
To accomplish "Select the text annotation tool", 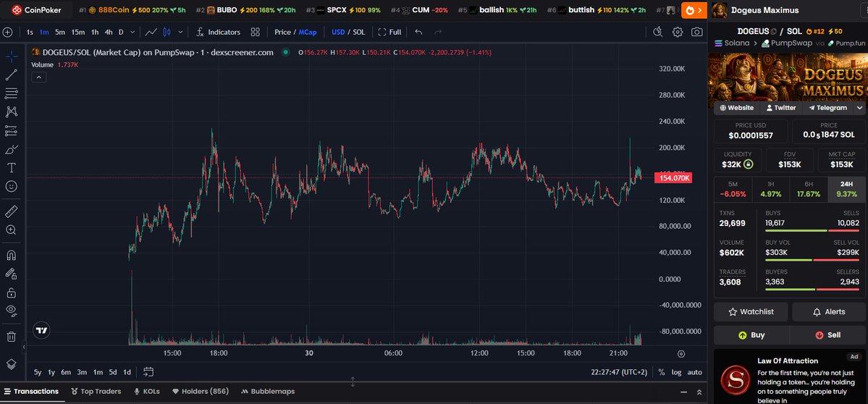I will point(12,168).
